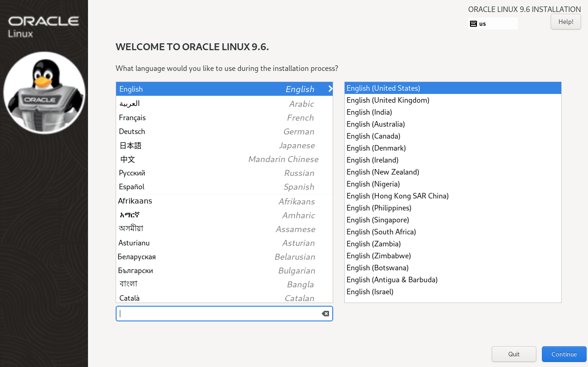
Task: Select English (Canada) locale
Action: [x=373, y=136]
